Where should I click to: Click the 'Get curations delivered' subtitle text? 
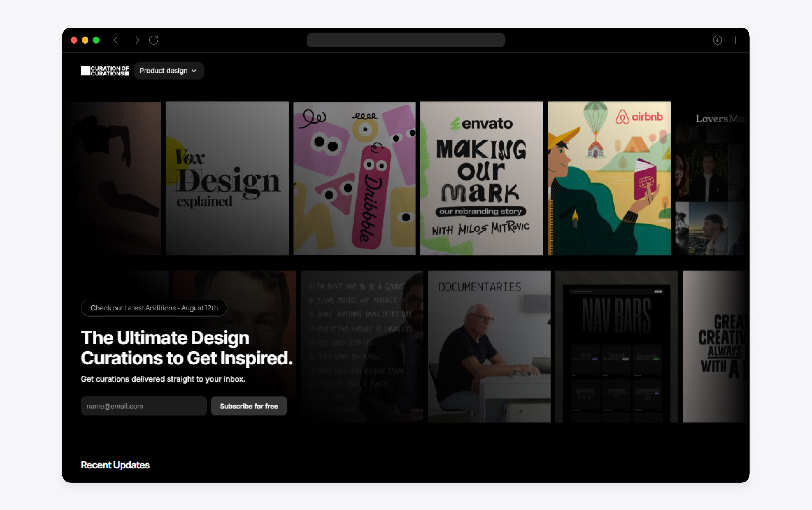(x=163, y=379)
